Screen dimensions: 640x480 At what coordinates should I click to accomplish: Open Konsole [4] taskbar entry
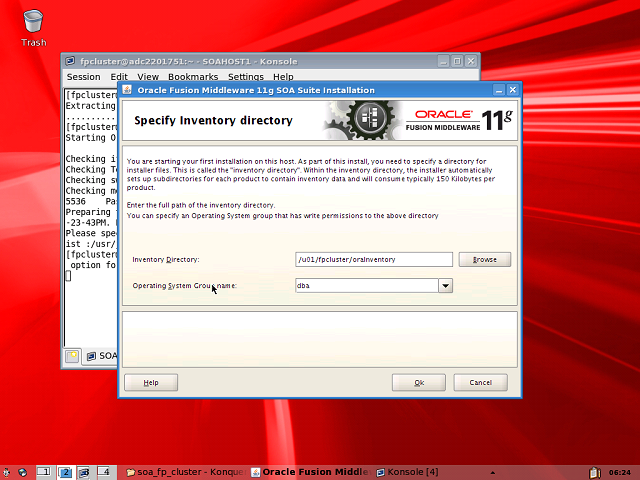click(x=407, y=472)
